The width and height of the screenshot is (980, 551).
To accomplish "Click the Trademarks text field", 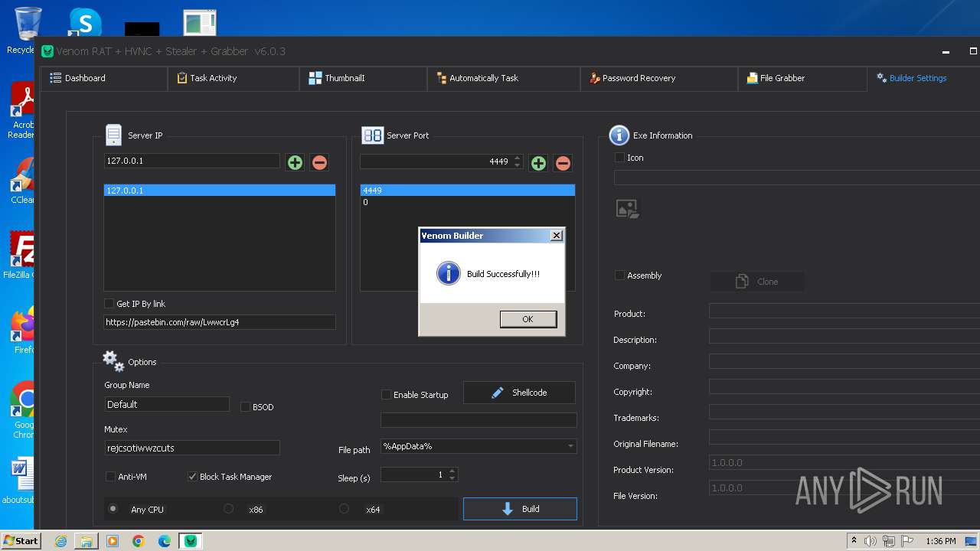I will pos(844,412).
